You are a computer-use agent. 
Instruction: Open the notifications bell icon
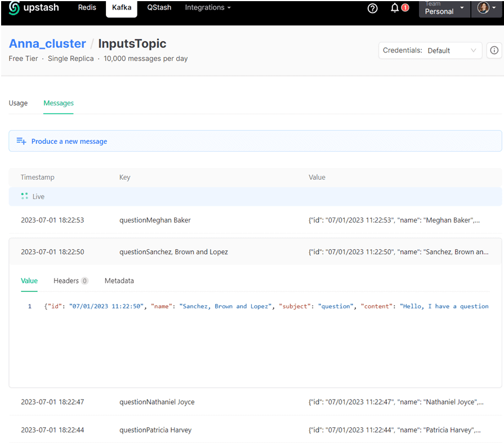(x=395, y=8)
